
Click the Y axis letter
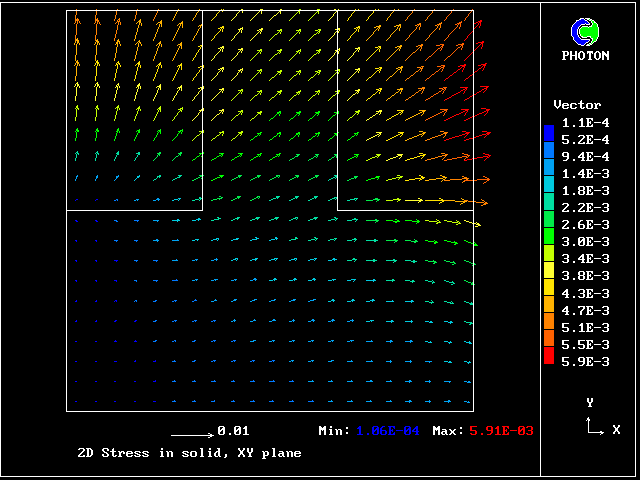590,402
